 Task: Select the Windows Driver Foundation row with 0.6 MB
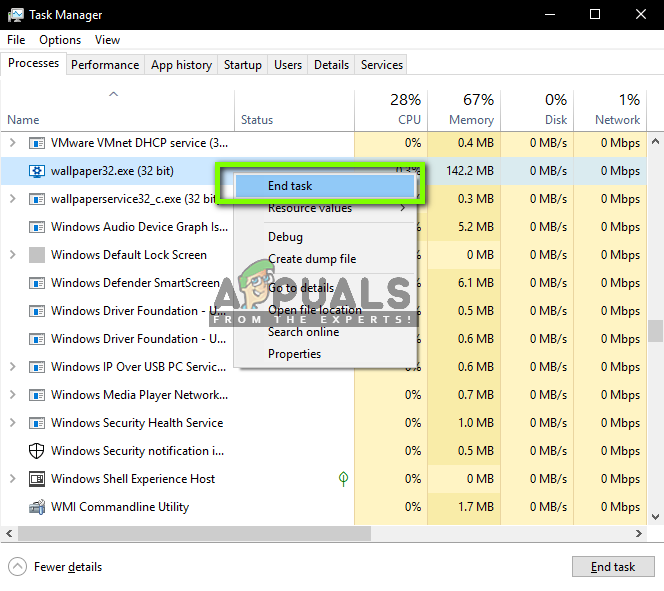pos(324,339)
